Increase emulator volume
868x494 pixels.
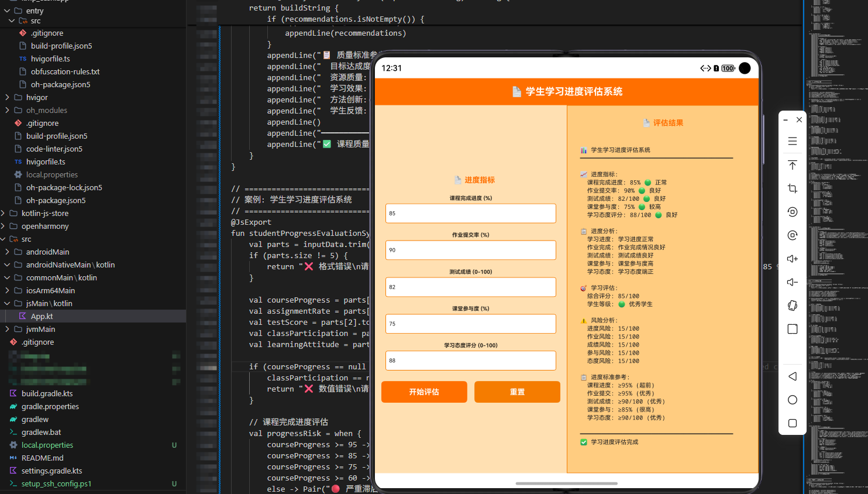(x=793, y=259)
